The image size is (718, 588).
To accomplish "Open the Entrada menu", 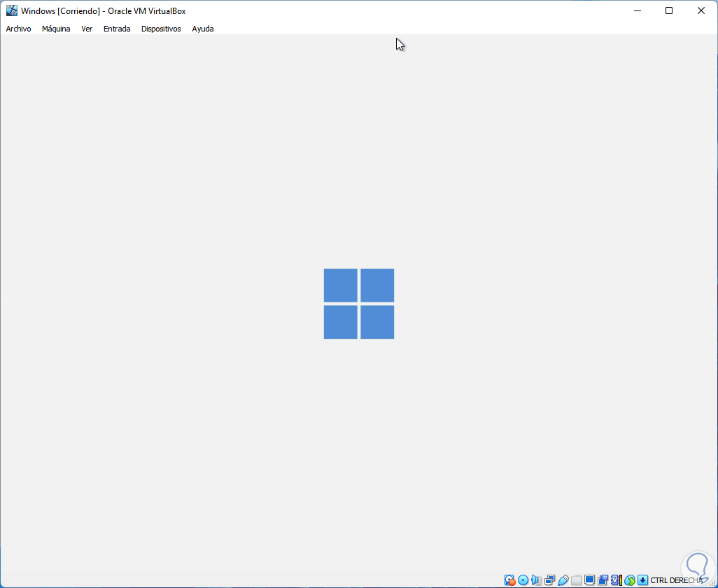I will 117,29.
